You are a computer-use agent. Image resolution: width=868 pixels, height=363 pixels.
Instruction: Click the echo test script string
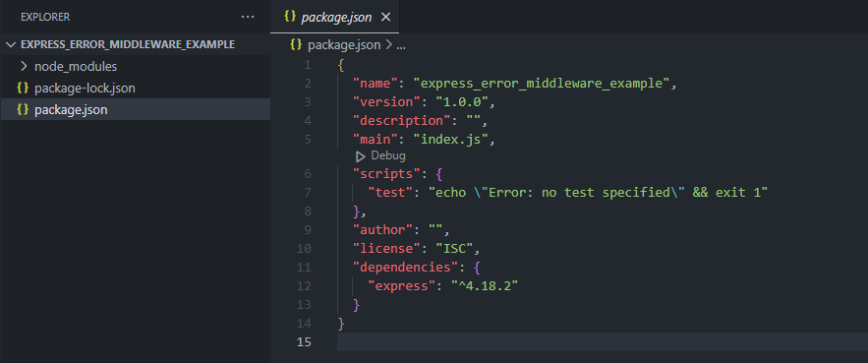[x=598, y=192]
